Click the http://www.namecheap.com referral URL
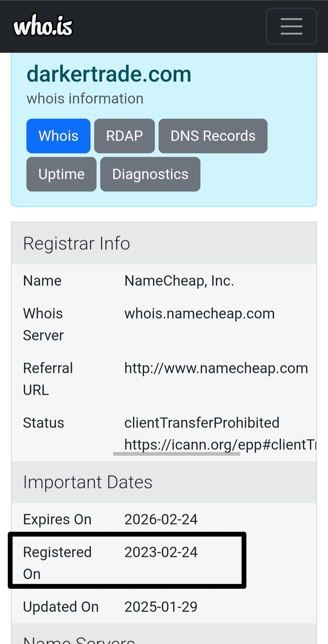Image resolution: width=328 pixels, height=644 pixels. tap(216, 368)
